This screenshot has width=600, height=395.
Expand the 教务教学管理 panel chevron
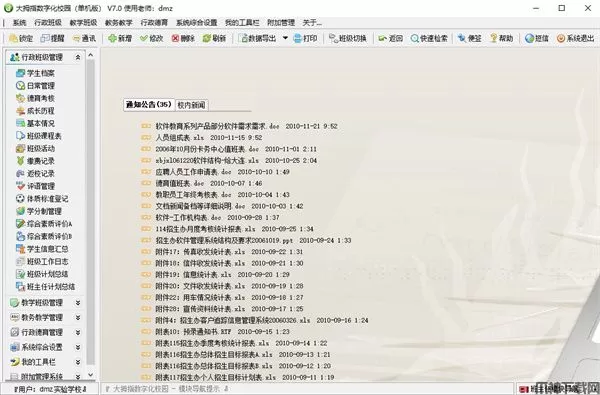[x=78, y=318]
